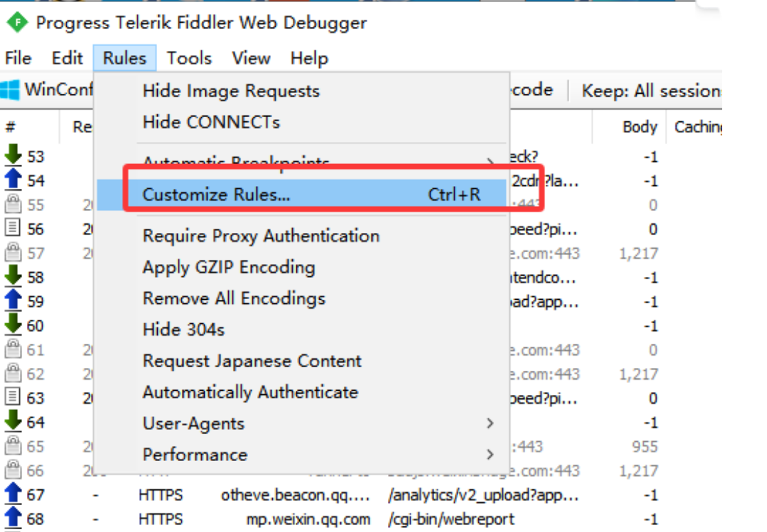Image resolution: width=767 pixels, height=532 pixels.
Task: Toggle Remove All Encodings rule
Action: click(x=301, y=299)
